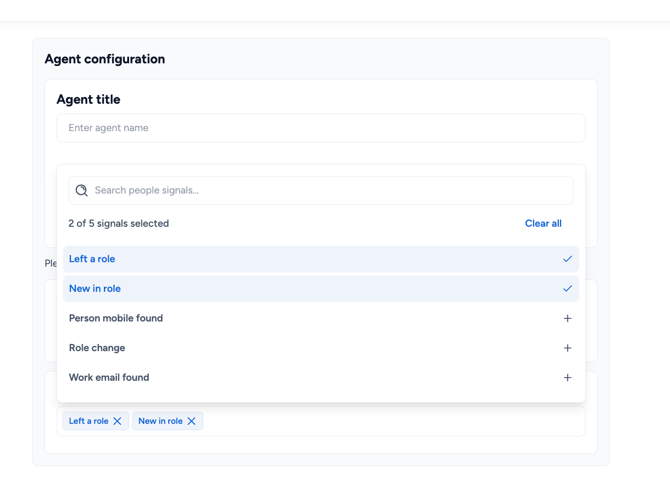The width and height of the screenshot is (670, 493).
Task: Click the Enter agent name field
Action: [320, 128]
